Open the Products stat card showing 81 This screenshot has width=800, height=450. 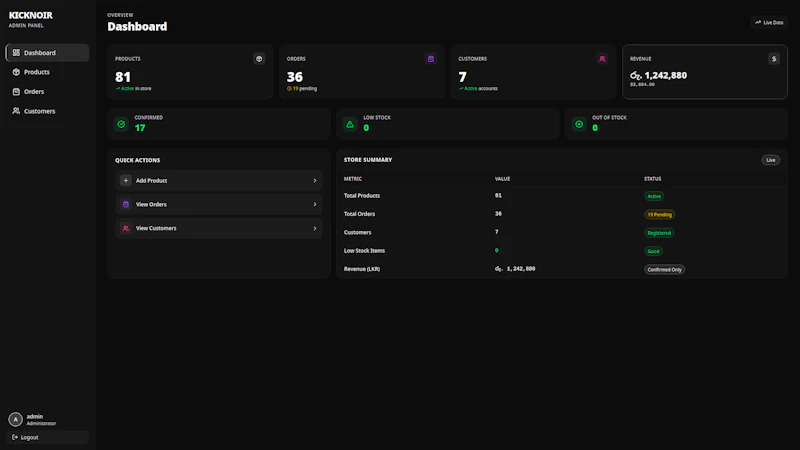pyautogui.click(x=190, y=71)
